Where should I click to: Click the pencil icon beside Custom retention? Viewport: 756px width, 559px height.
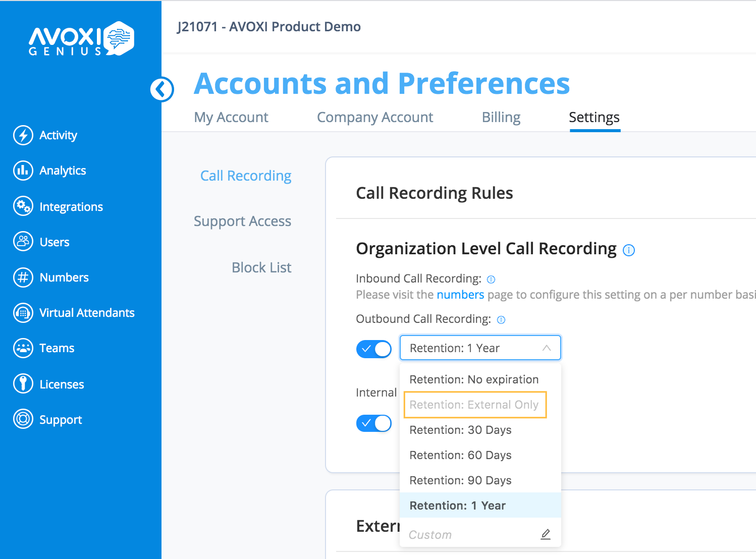pyautogui.click(x=546, y=534)
